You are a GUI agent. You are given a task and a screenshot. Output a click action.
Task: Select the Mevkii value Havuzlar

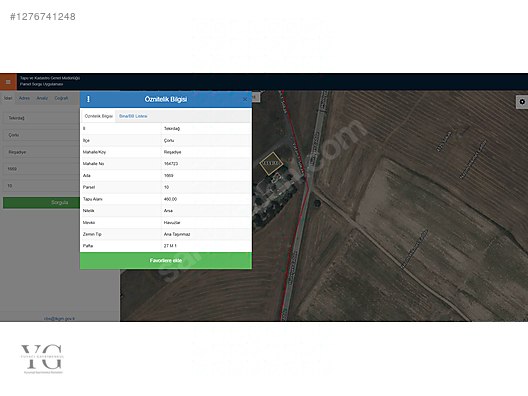click(x=172, y=223)
